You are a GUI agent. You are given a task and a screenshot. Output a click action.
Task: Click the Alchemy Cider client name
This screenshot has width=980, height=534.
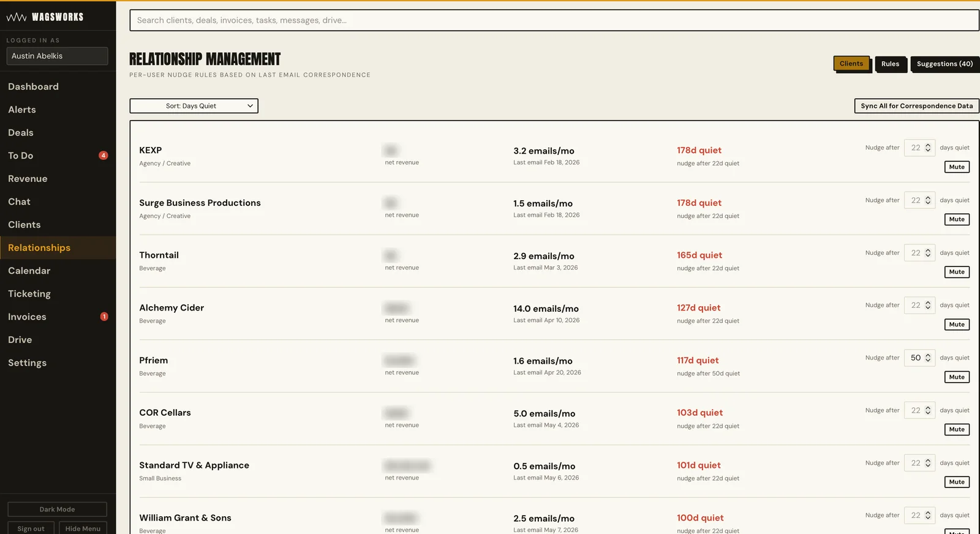click(x=171, y=308)
